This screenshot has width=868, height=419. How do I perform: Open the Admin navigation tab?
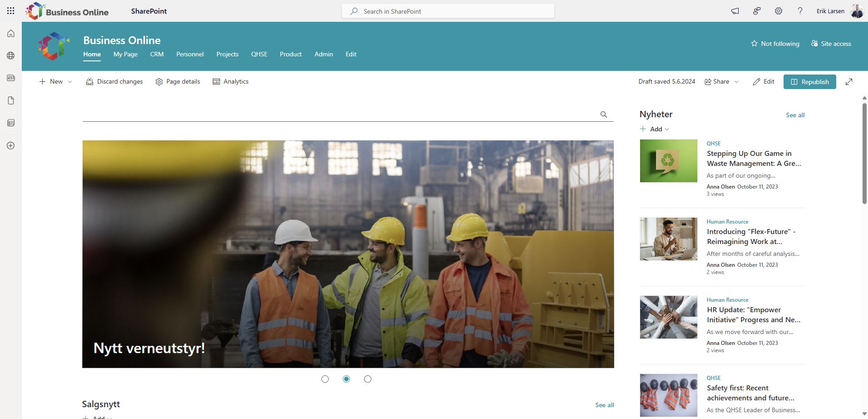tap(324, 54)
